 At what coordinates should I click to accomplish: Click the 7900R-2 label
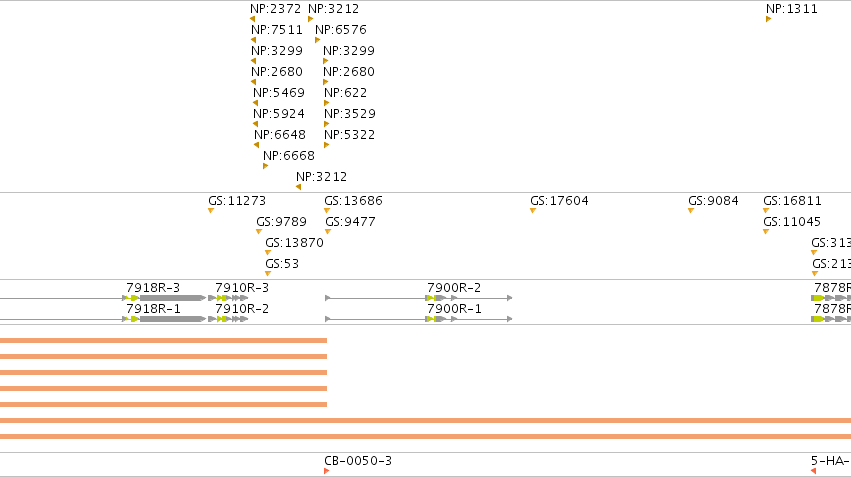[x=454, y=288]
